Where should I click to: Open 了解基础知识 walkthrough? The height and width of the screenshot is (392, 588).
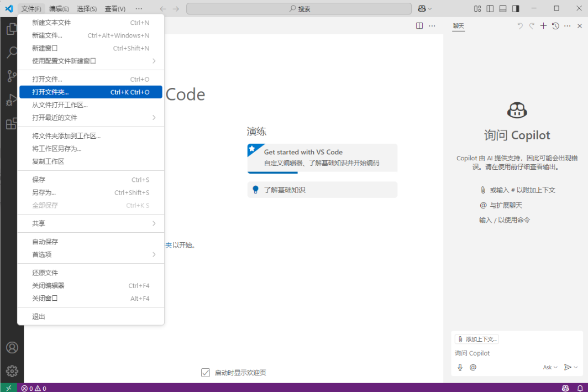tap(323, 190)
